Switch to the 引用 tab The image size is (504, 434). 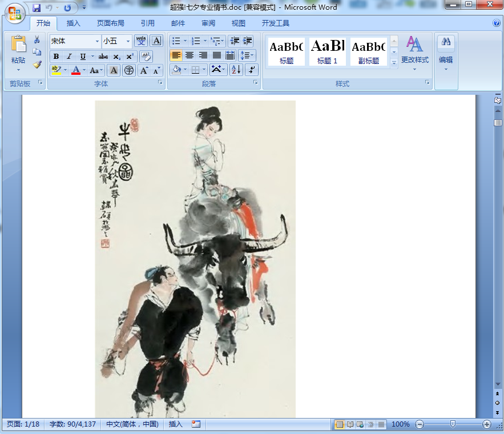147,23
